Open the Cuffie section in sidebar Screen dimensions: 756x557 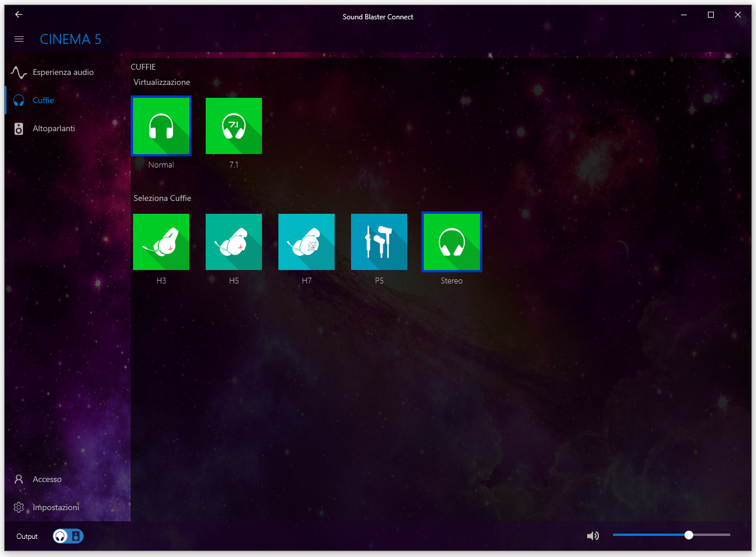(67, 100)
